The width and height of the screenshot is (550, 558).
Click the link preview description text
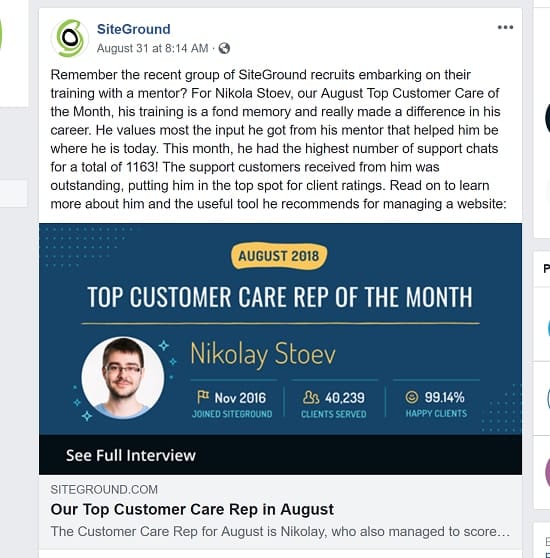point(280,531)
